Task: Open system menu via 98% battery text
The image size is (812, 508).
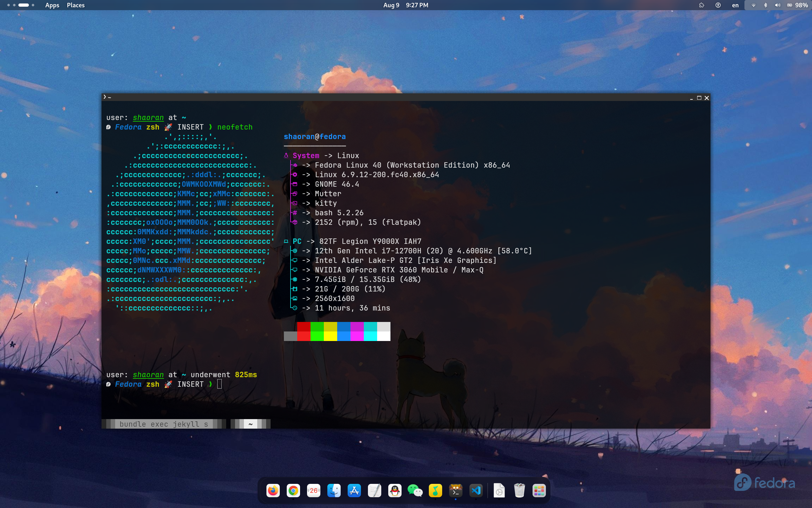Action: point(801,5)
